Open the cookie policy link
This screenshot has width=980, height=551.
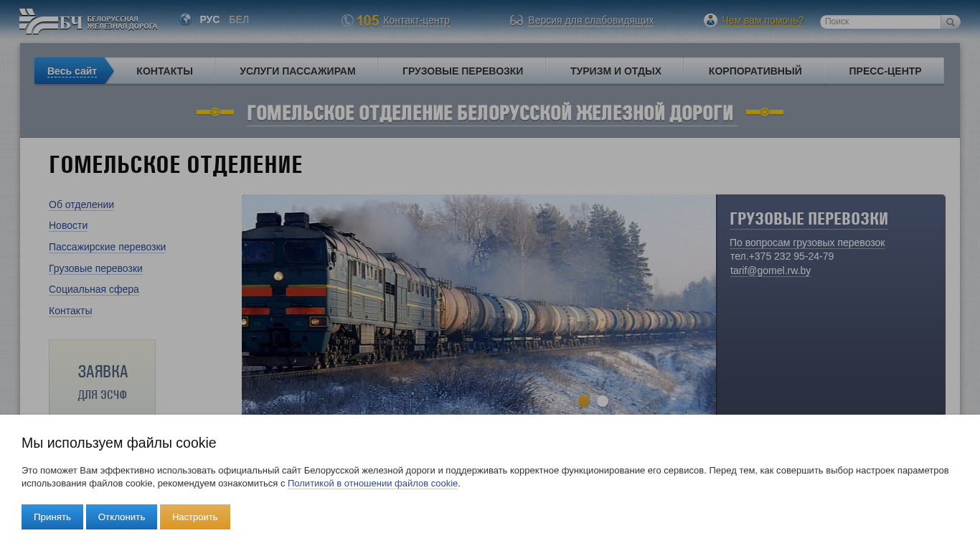372,484
